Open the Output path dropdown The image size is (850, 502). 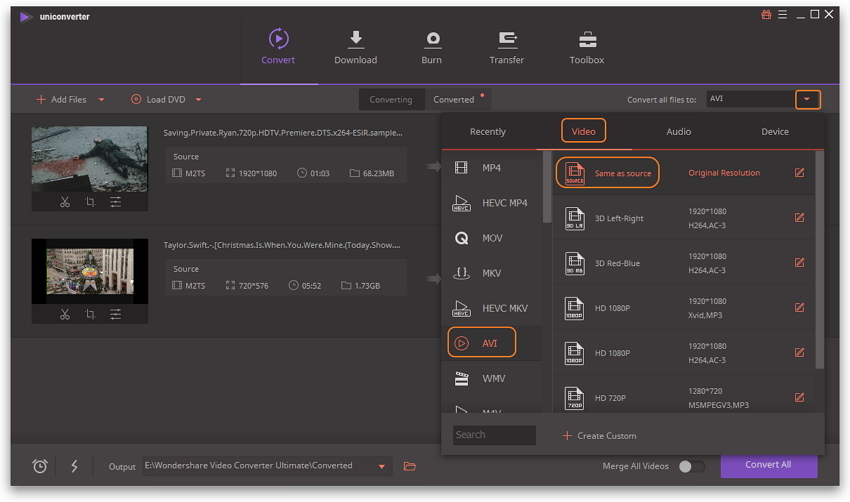[382, 466]
